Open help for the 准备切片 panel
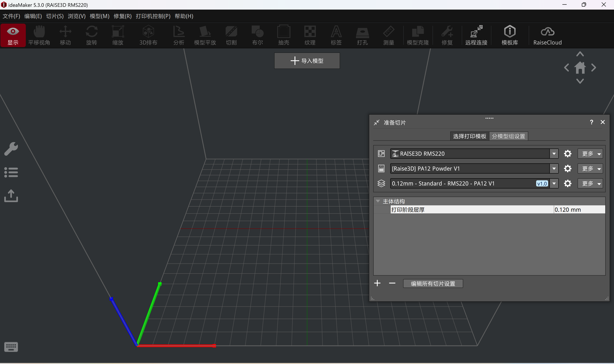The height and width of the screenshot is (364, 614). point(591,122)
